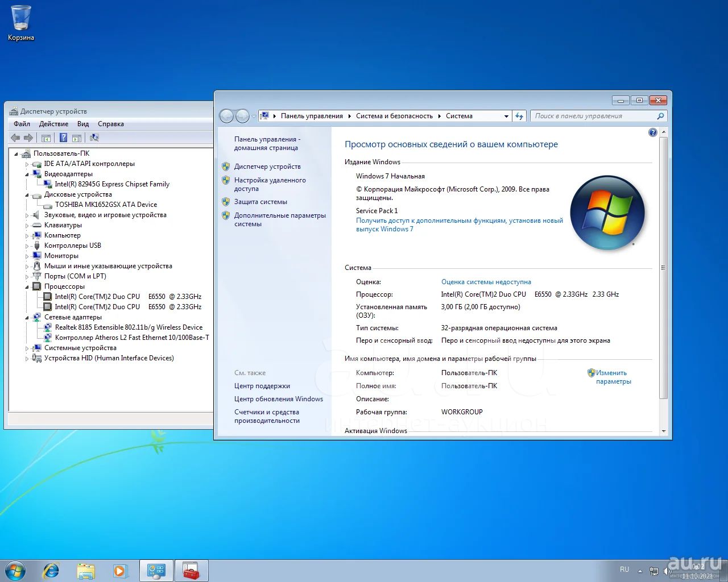This screenshot has width=728, height=582.
Task: Click the action pane toggle icon in Device Manager toolbar
Action: click(x=77, y=138)
